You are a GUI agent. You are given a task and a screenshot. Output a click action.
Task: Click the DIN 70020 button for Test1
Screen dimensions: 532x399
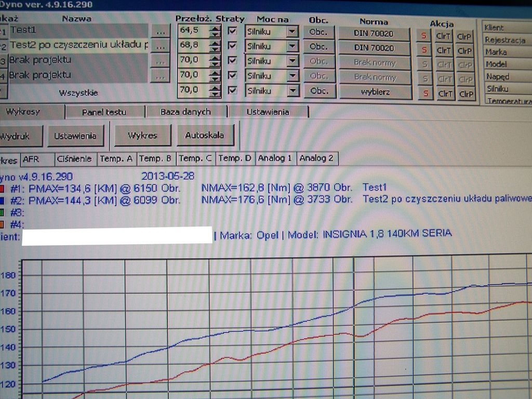tap(374, 33)
